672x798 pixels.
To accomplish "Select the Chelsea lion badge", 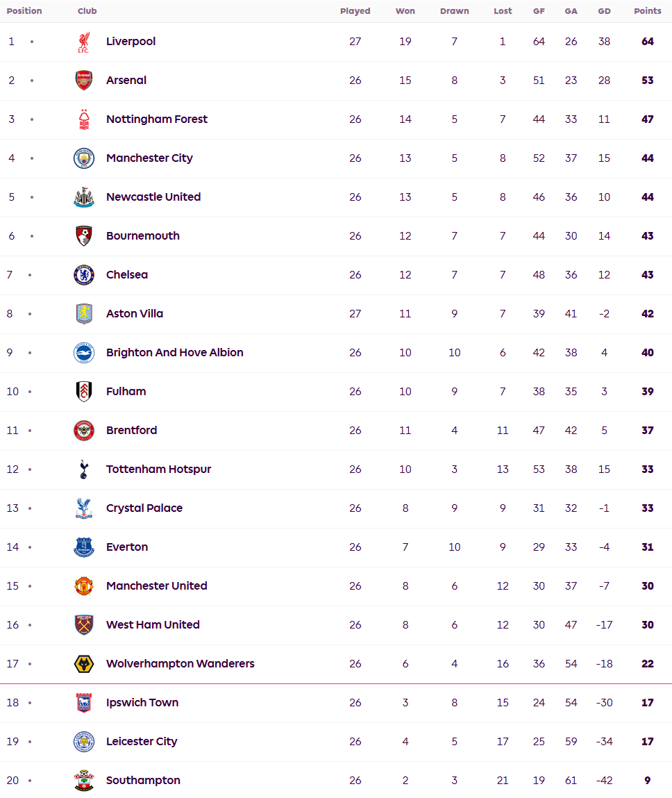I will (84, 275).
